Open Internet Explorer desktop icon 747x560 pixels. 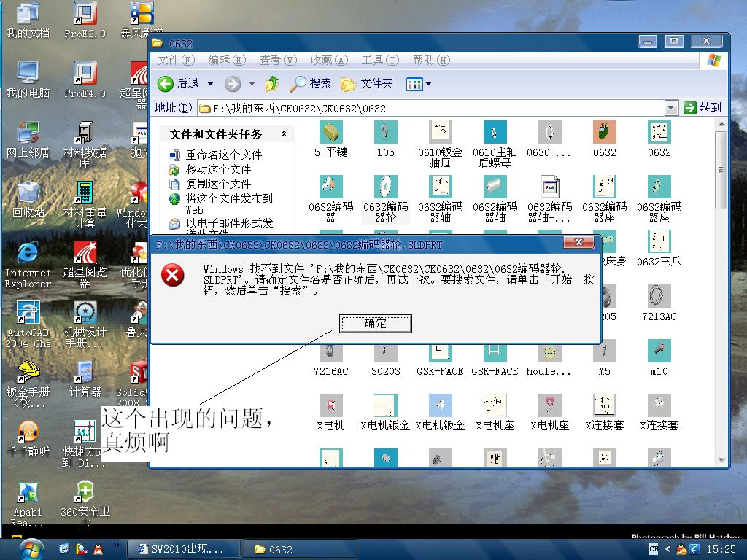pyautogui.click(x=28, y=264)
